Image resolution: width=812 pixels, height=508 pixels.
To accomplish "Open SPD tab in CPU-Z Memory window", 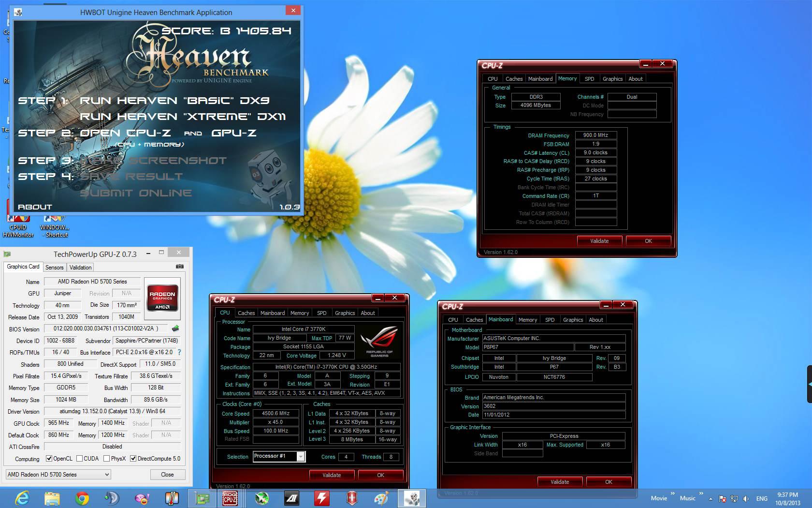I will pos(589,79).
